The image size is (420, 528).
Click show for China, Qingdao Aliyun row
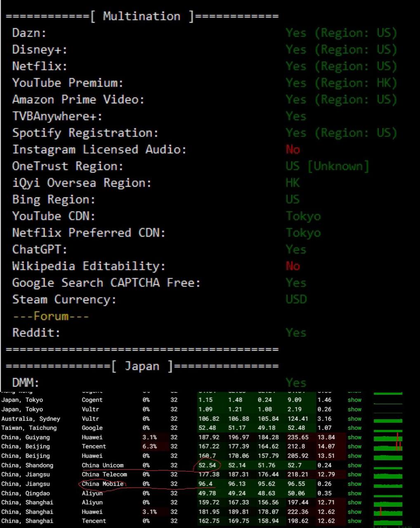(x=354, y=493)
